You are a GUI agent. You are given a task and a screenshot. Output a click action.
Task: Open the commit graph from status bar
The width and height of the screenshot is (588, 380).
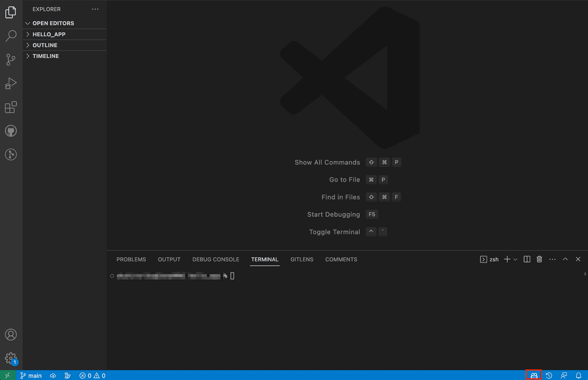(x=67, y=375)
